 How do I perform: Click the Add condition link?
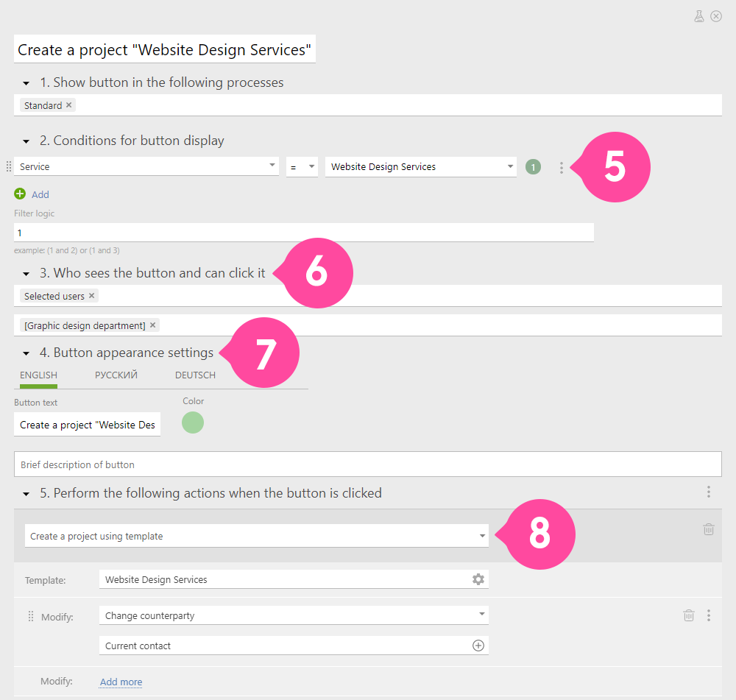pyautogui.click(x=40, y=194)
